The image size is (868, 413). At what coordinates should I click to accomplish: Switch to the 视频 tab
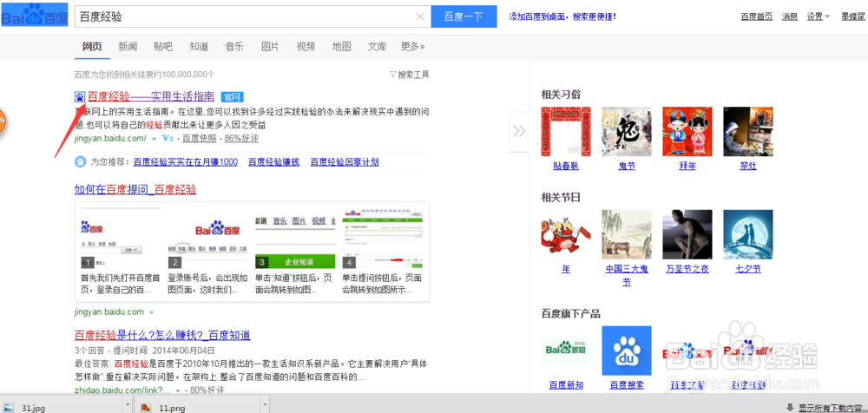click(x=306, y=47)
